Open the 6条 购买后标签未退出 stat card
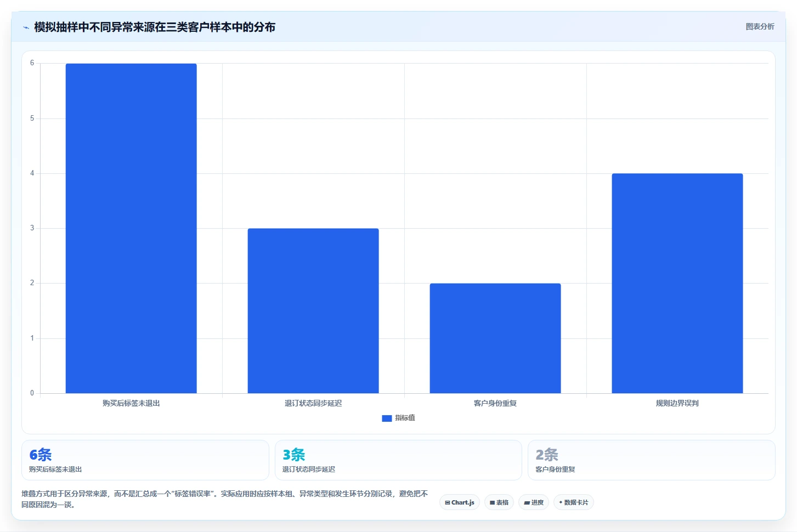Screen dimensions: 797x532 145,460
